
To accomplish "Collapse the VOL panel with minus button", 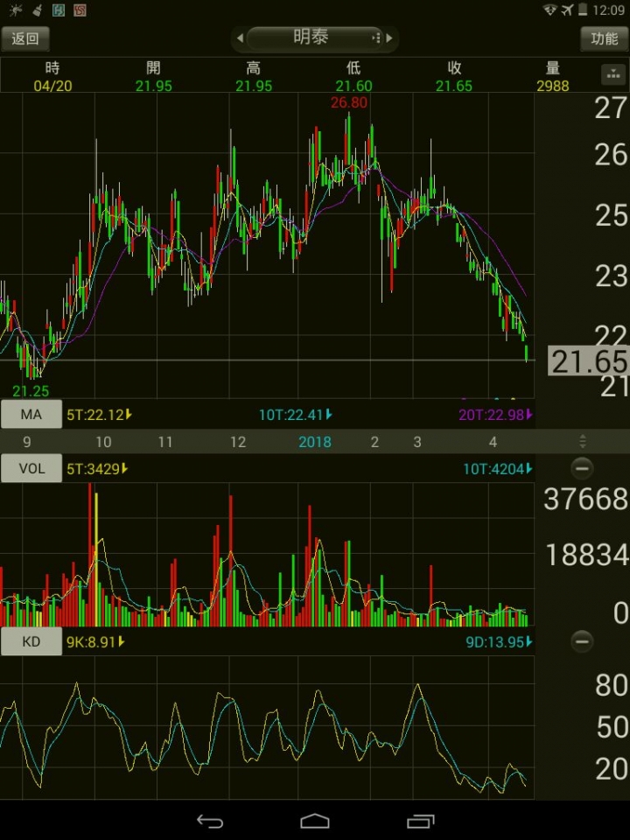I will pyautogui.click(x=582, y=468).
